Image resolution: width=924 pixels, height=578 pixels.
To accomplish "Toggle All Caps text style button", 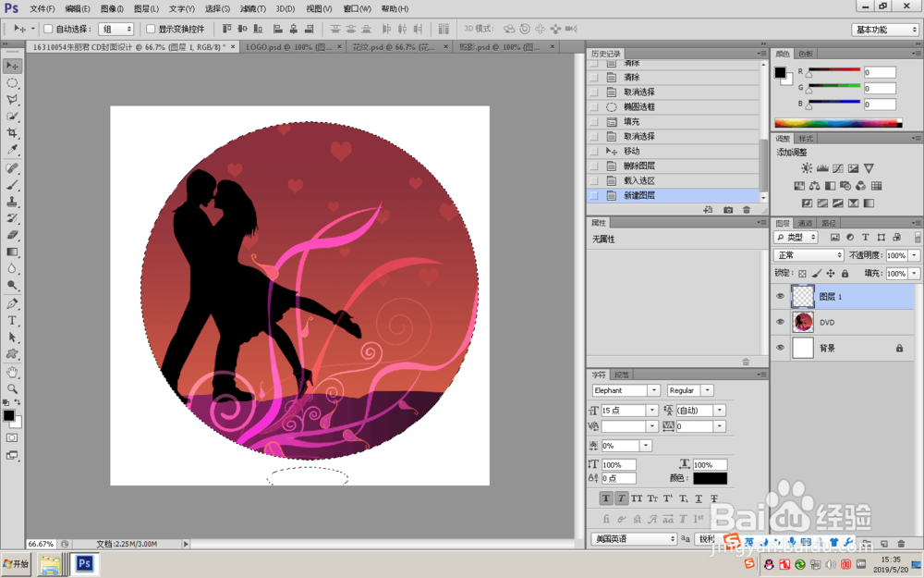I will point(637,498).
